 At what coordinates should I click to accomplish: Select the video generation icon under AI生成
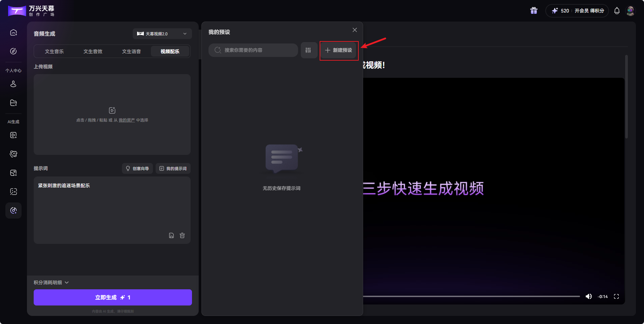click(13, 135)
